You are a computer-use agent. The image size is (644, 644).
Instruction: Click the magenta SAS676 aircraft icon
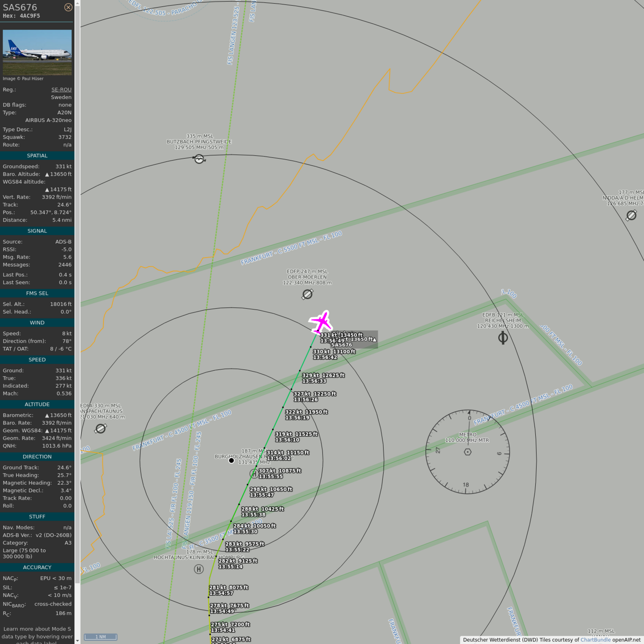pos(321,322)
